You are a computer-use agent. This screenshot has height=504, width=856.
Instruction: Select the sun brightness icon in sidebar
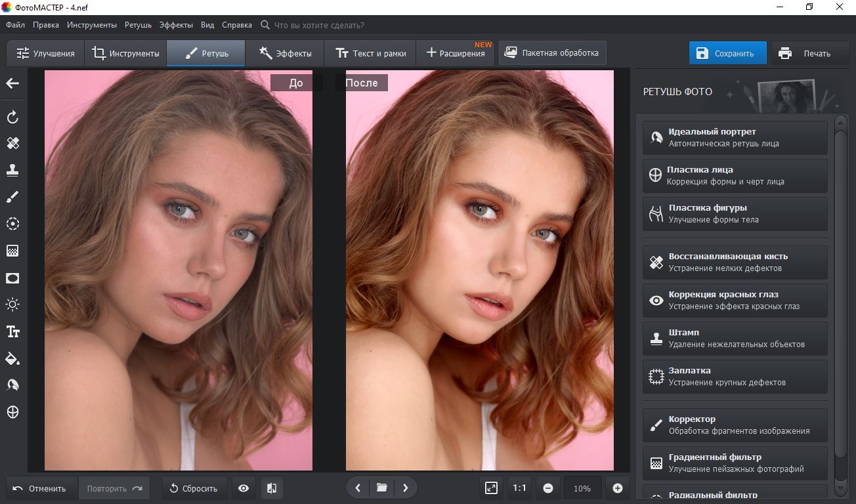tap(12, 304)
